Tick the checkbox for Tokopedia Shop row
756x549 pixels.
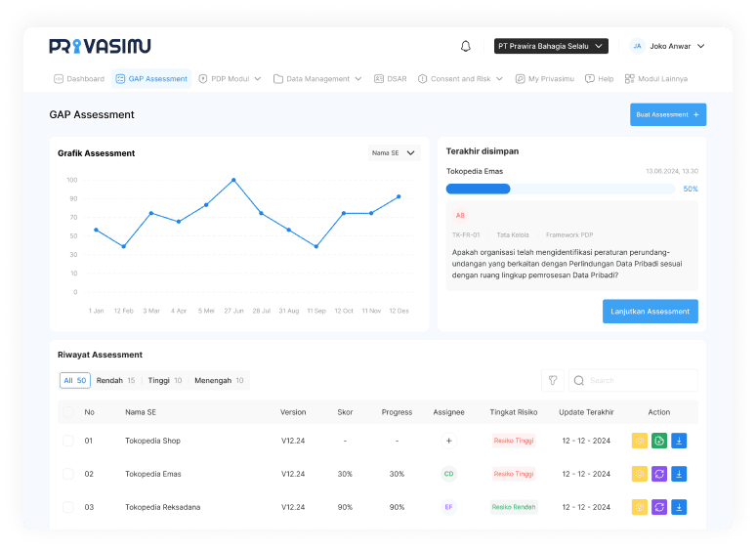click(68, 441)
